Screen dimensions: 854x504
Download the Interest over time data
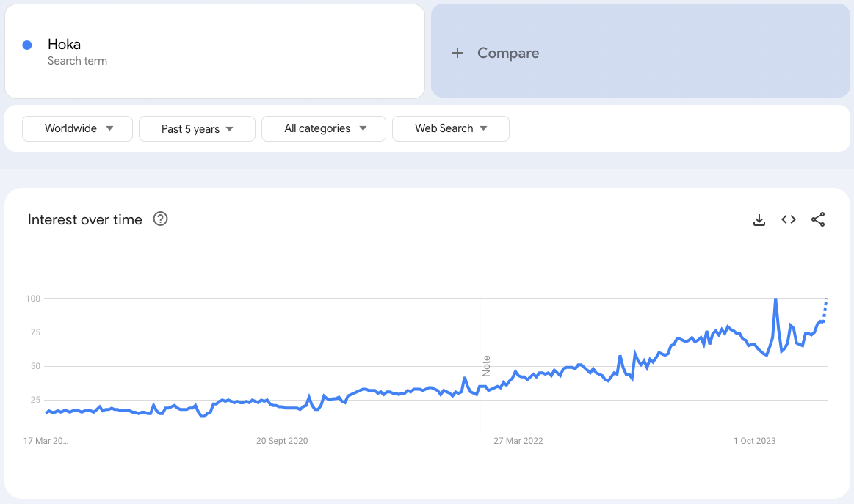pos(759,219)
